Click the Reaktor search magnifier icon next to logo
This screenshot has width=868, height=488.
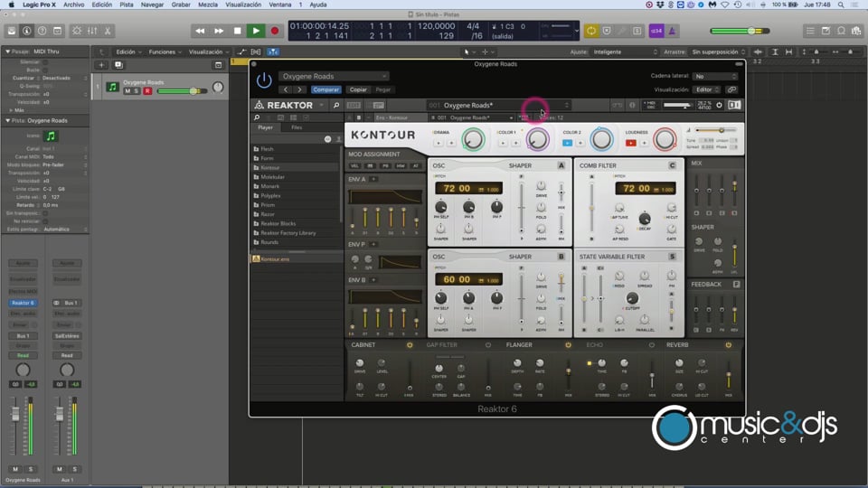click(336, 105)
